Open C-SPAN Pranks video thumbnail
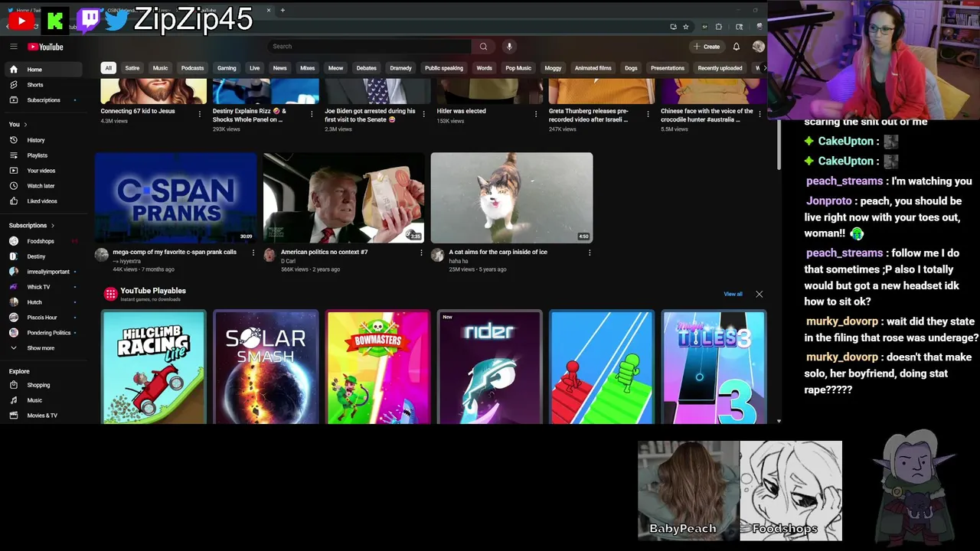980x551 pixels. coord(176,197)
